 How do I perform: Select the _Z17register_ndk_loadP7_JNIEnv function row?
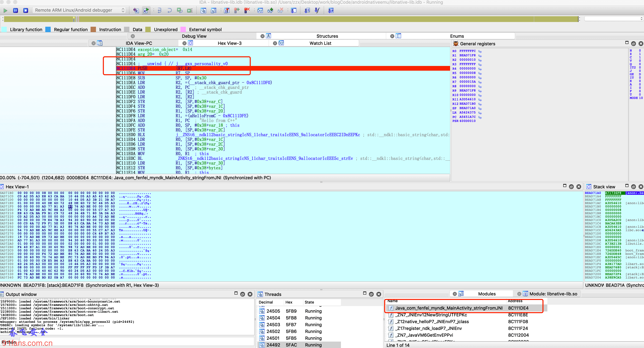pos(466,329)
